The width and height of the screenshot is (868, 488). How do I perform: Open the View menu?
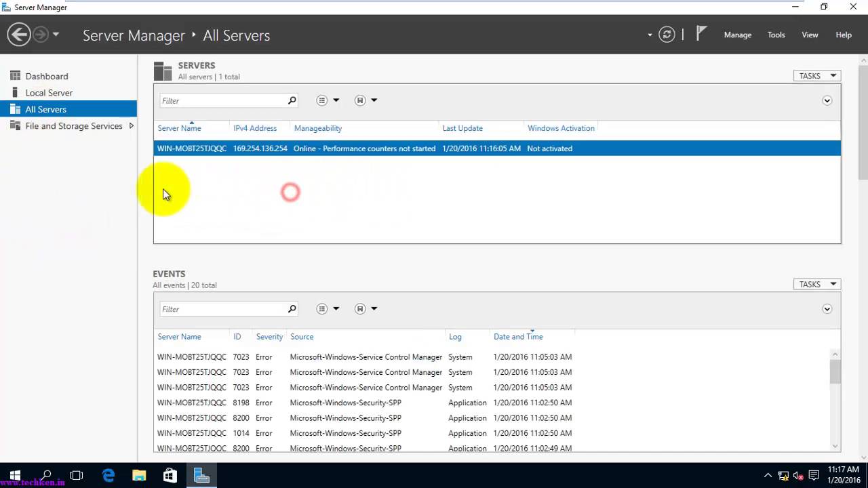click(810, 35)
